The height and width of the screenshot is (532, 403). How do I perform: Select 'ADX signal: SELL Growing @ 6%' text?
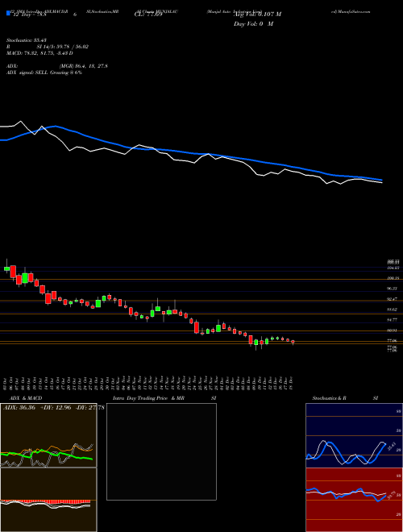pos(44,73)
